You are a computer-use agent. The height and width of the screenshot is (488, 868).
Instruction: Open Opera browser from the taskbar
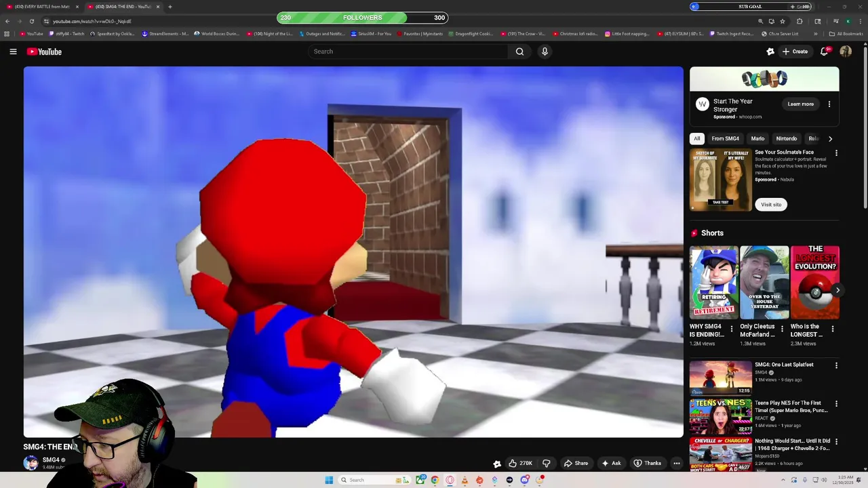click(x=450, y=480)
